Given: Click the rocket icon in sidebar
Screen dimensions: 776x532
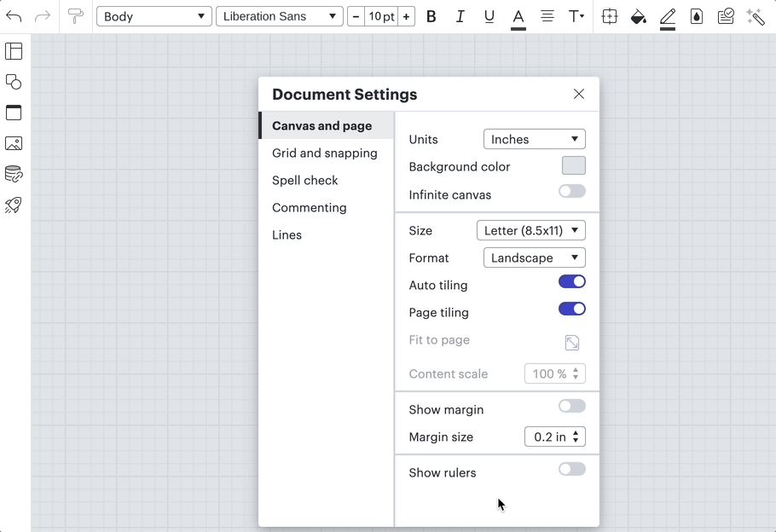Looking at the screenshot, I should click(x=14, y=205).
